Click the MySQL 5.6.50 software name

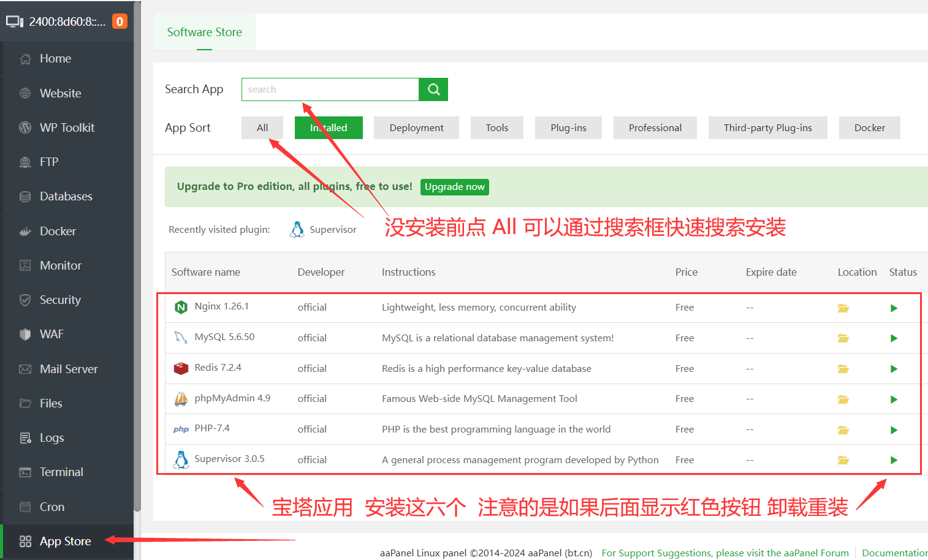[x=224, y=337]
